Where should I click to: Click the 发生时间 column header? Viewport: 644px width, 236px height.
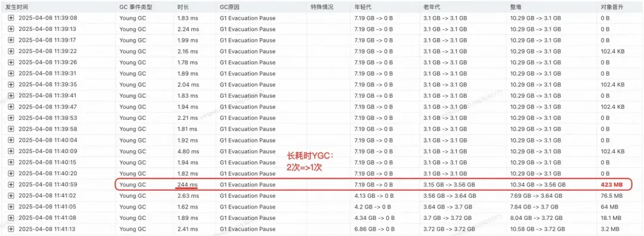point(17,7)
